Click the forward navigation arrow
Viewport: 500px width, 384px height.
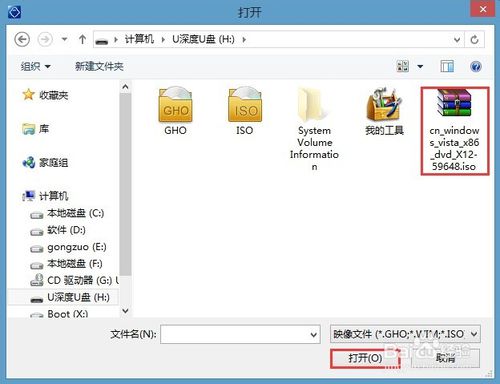(45, 40)
